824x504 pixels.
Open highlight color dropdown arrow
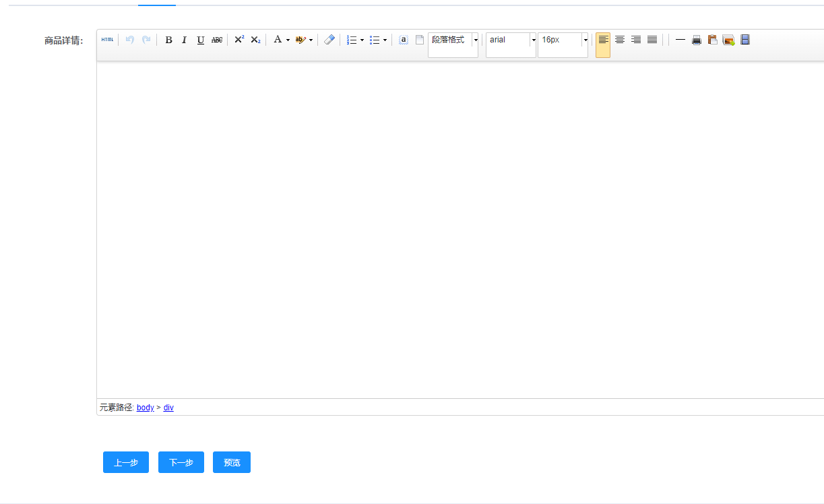(311, 40)
